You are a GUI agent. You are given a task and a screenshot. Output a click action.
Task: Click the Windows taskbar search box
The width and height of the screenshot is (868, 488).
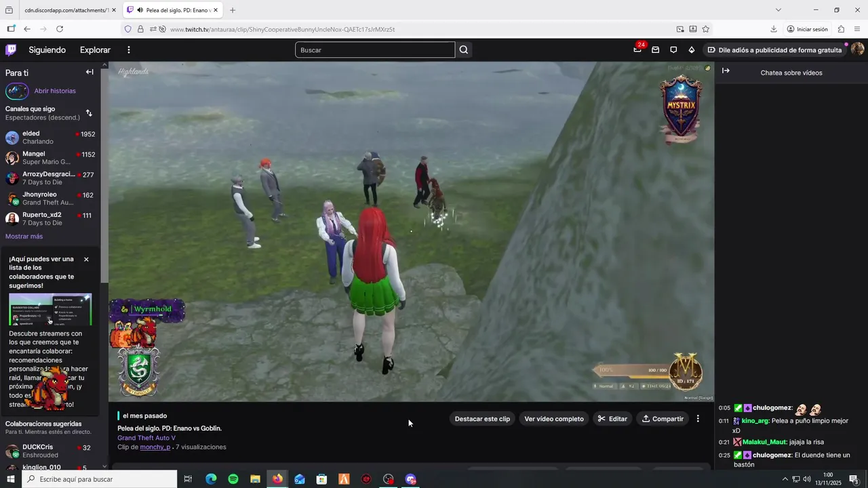100,479
